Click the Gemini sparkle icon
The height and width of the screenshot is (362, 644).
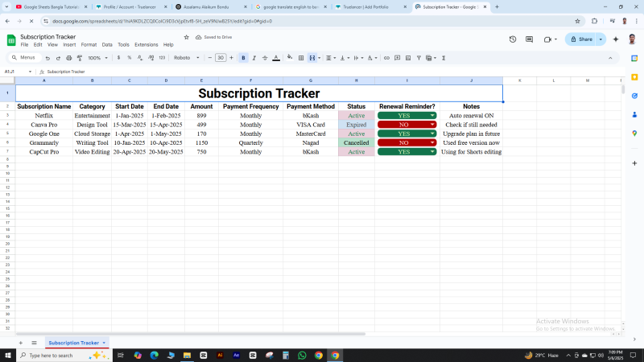616,39
